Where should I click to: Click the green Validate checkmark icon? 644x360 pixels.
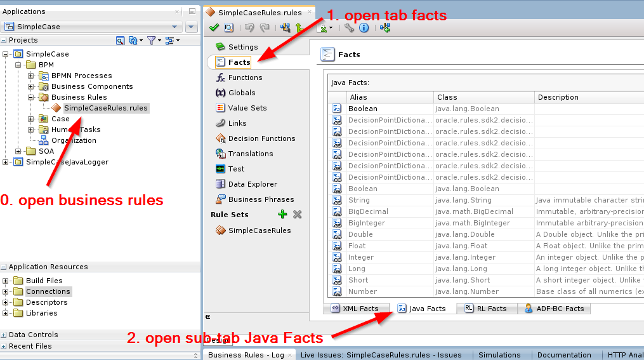[x=214, y=27]
